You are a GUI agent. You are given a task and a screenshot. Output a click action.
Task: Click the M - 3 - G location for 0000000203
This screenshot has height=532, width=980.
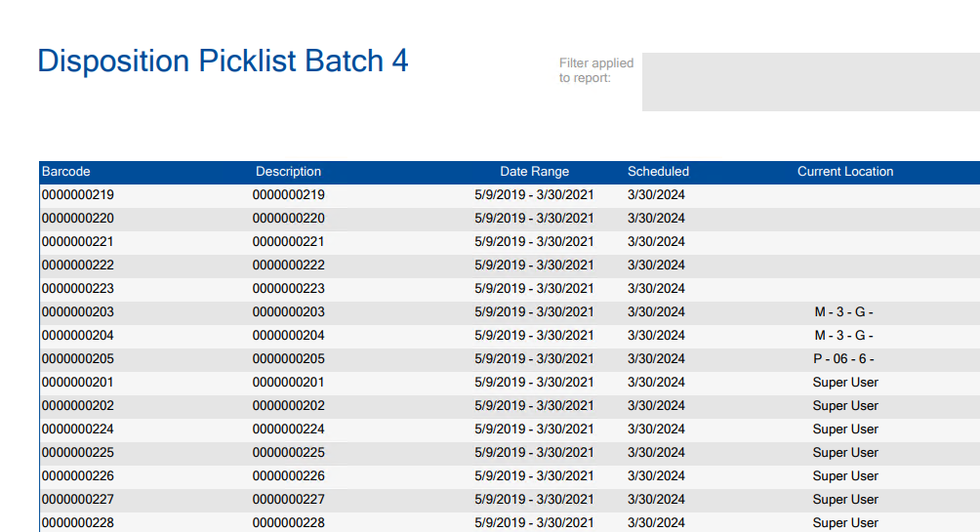[843, 312]
